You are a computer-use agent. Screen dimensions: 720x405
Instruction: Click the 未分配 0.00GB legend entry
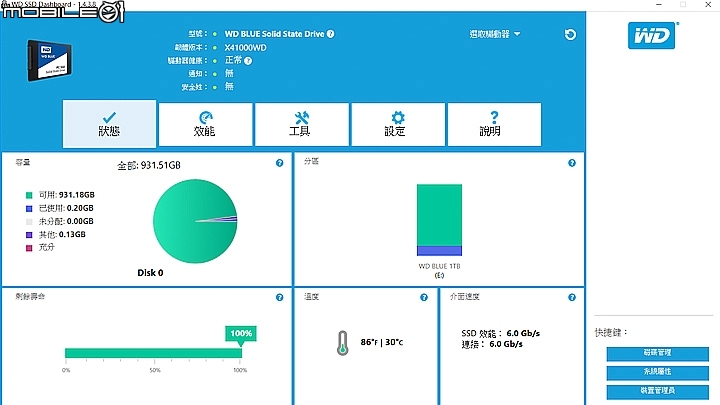coord(66,221)
